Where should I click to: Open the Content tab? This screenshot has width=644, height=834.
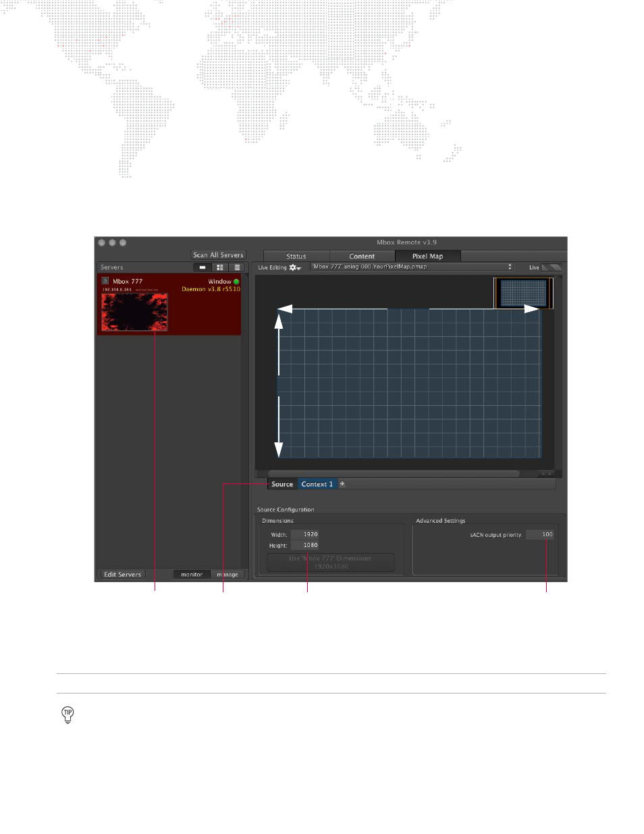[362, 256]
